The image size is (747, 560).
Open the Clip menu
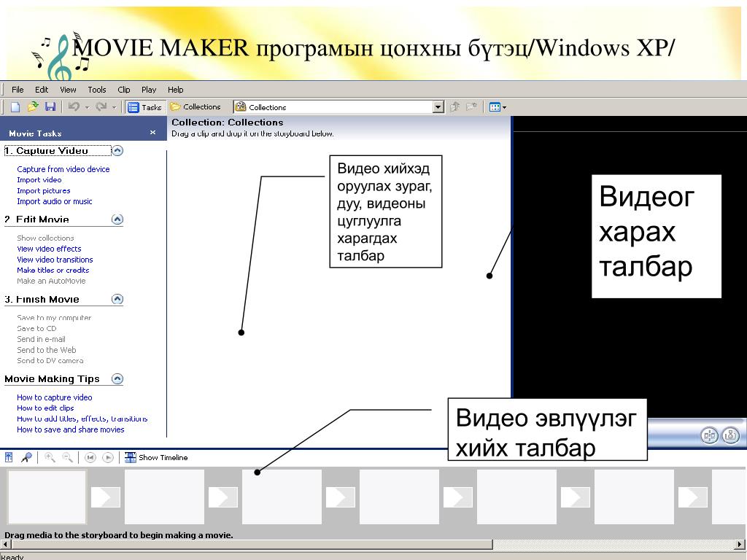124,90
